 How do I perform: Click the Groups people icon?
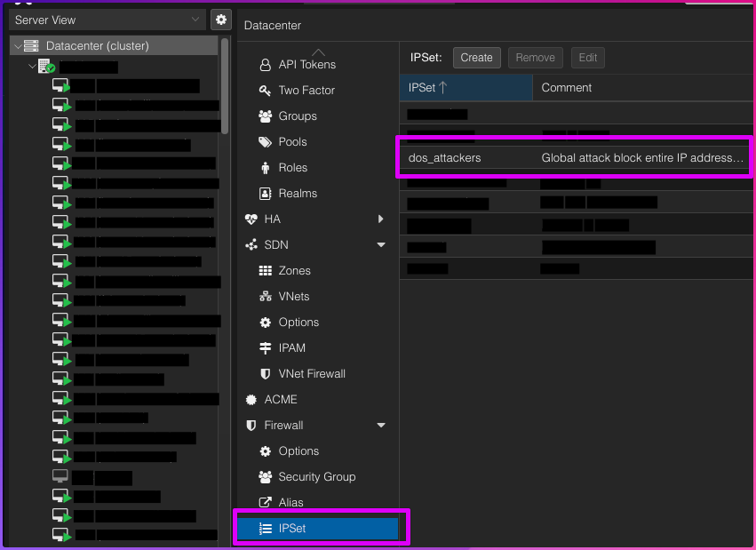[x=265, y=116]
